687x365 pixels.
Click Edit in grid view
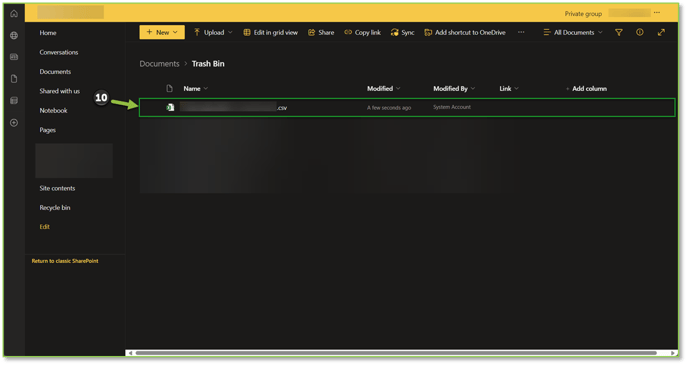coord(271,32)
